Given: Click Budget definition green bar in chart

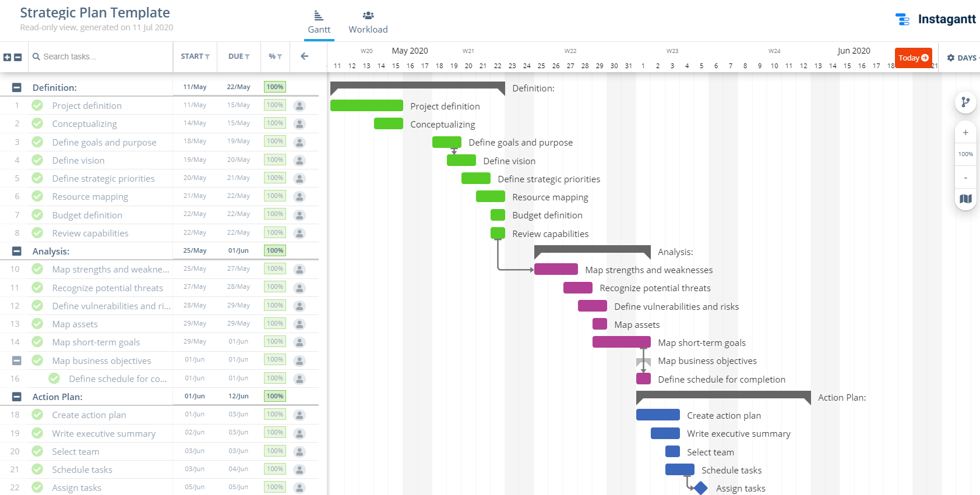Looking at the screenshot, I should [498, 215].
